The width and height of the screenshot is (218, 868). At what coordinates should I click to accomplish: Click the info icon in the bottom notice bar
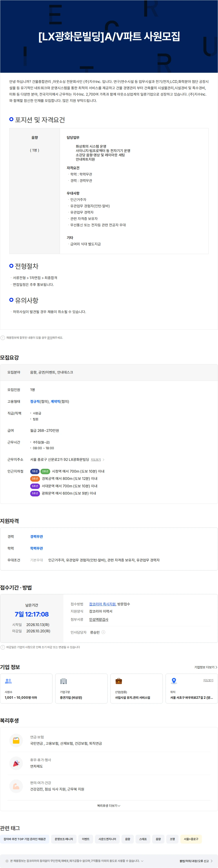(7, 861)
